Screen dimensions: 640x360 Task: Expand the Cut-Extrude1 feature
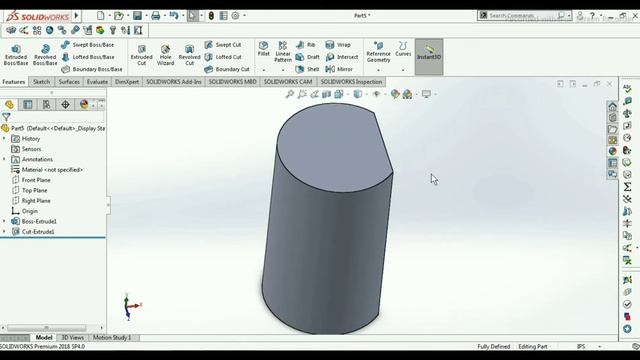point(4,232)
